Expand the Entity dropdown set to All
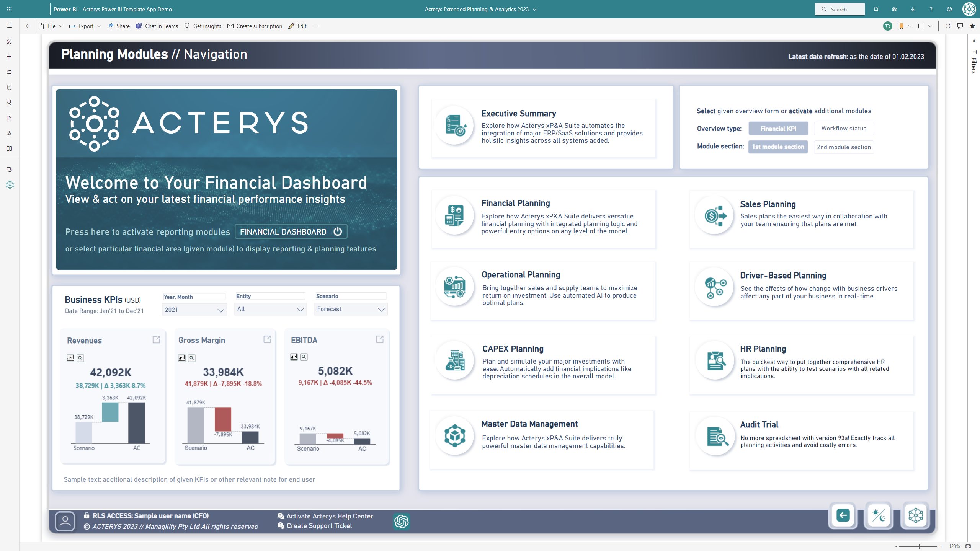This screenshot has width=980, height=551. pos(270,309)
